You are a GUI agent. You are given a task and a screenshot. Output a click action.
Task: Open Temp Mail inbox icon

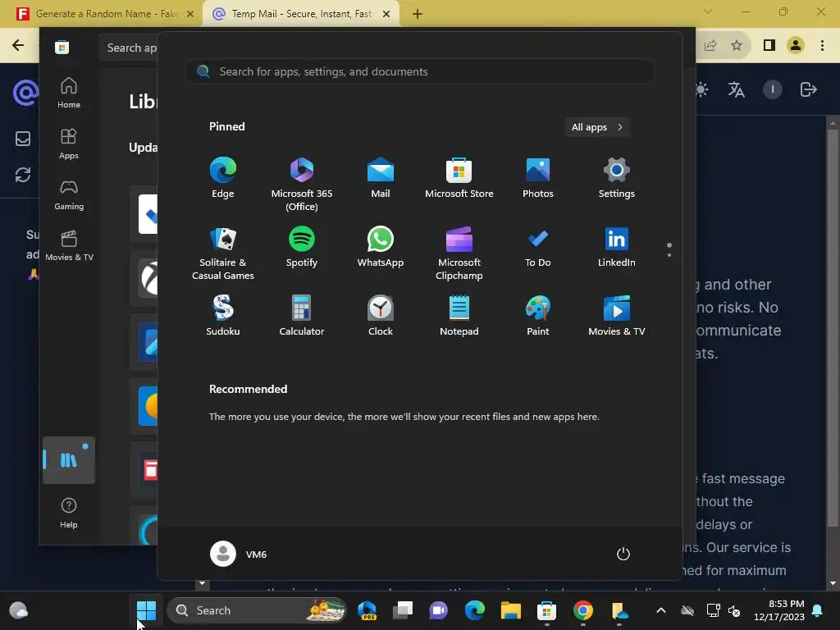point(22,139)
